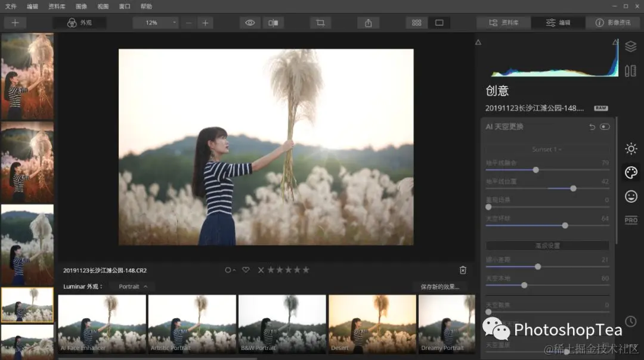Open the history clock icon
The width and height of the screenshot is (644, 360).
coord(630,321)
